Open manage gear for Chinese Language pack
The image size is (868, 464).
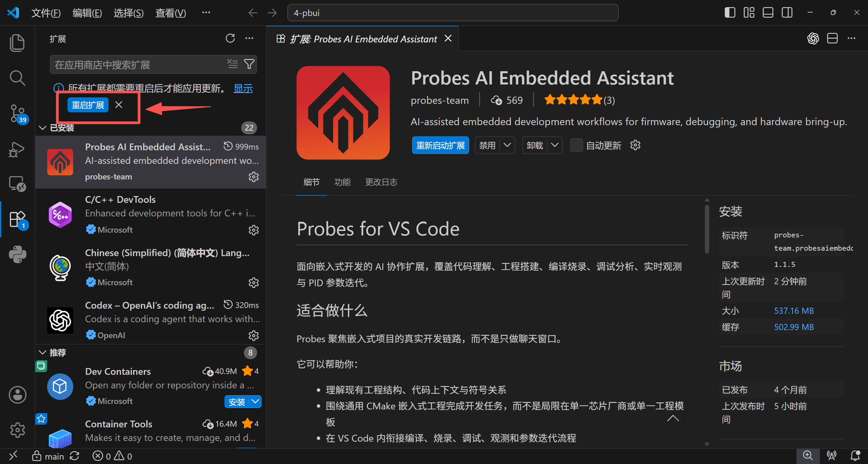click(x=254, y=283)
